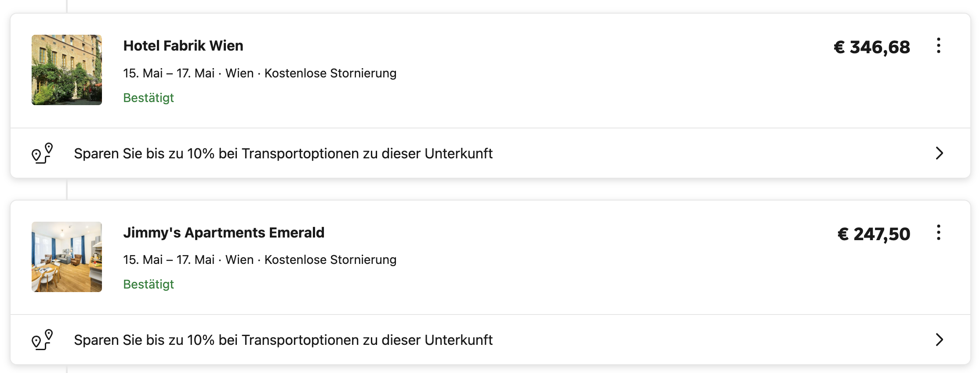Click the 15. Mai – 17. Mai dates of Jimmy's Apartments
Screen dimensions: 980x373
pos(169,260)
